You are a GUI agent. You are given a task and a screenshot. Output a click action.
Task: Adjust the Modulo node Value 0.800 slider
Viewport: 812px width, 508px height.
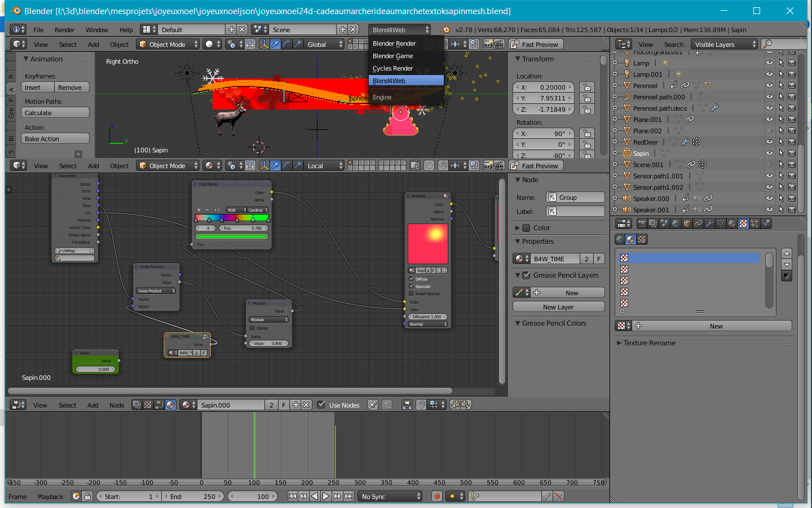(x=269, y=343)
